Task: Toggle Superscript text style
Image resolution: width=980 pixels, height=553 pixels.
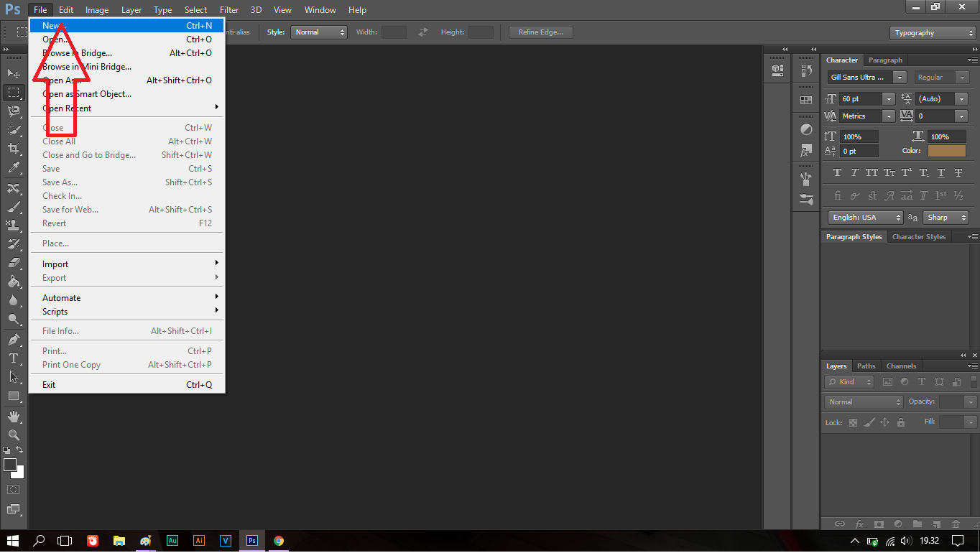Action: tap(907, 173)
